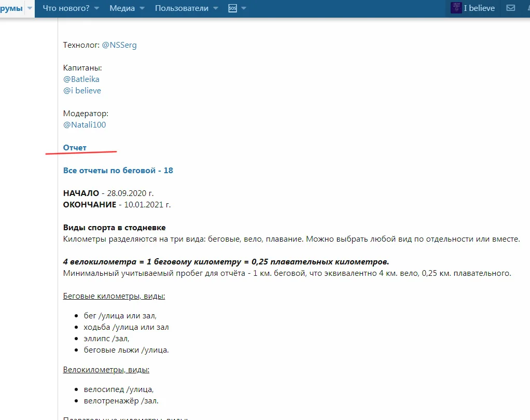Click the беговые лыжи /улица item

tap(126, 350)
